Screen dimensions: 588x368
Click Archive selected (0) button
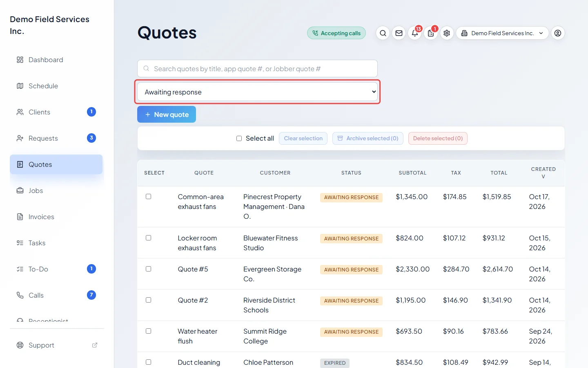point(368,139)
